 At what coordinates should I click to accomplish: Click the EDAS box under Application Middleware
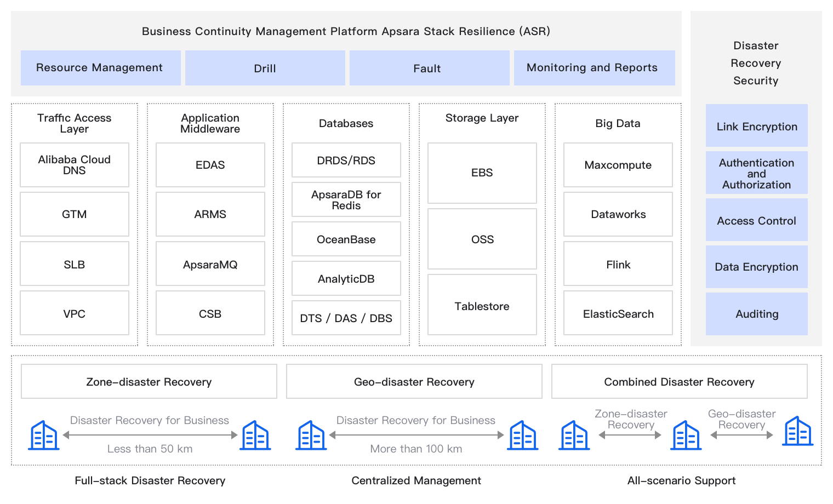pos(210,165)
